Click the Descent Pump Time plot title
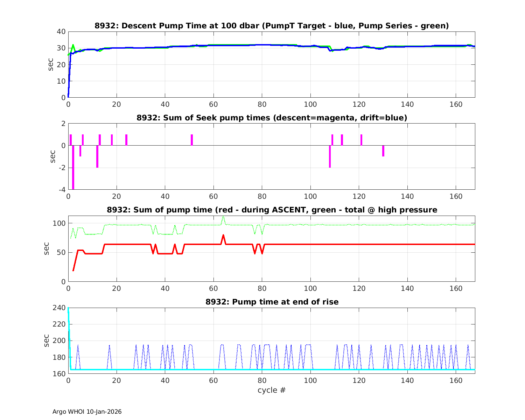 tap(272, 26)
